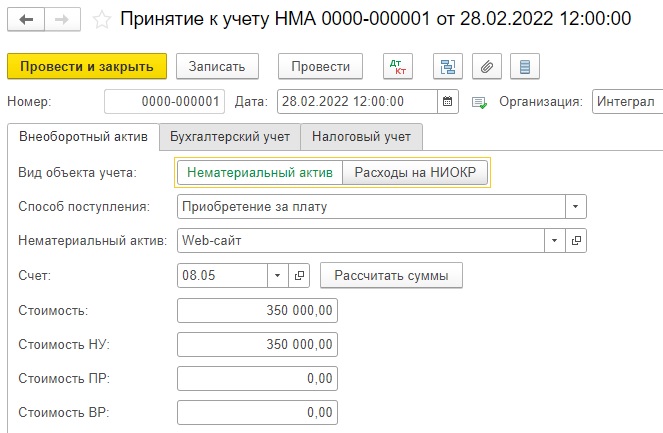
Task: Open the document structure hierarchy icon
Action: (448, 66)
